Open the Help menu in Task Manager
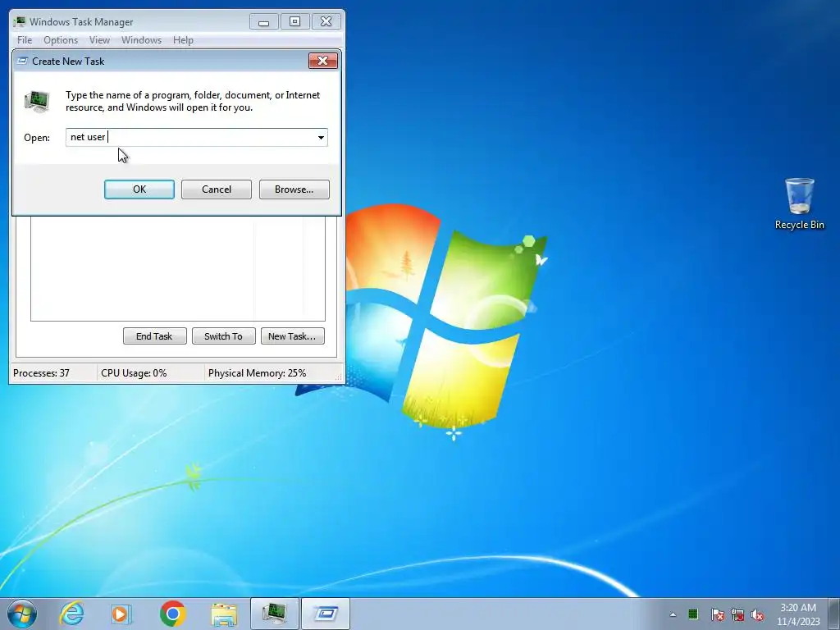The height and width of the screenshot is (630, 840). pos(183,40)
